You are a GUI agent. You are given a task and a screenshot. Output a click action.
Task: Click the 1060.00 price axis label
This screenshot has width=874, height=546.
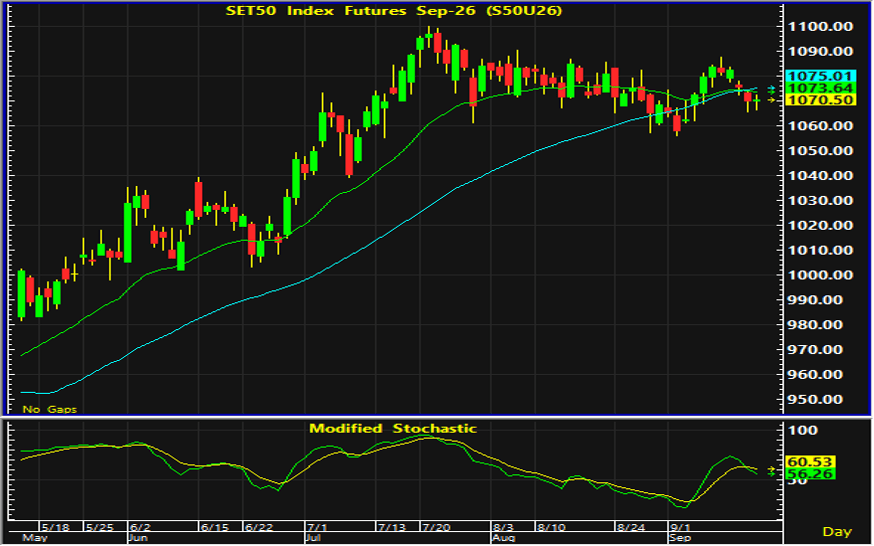click(x=820, y=126)
